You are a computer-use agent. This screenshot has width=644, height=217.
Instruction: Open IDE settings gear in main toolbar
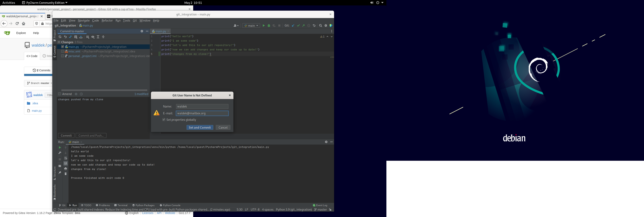[326, 26]
